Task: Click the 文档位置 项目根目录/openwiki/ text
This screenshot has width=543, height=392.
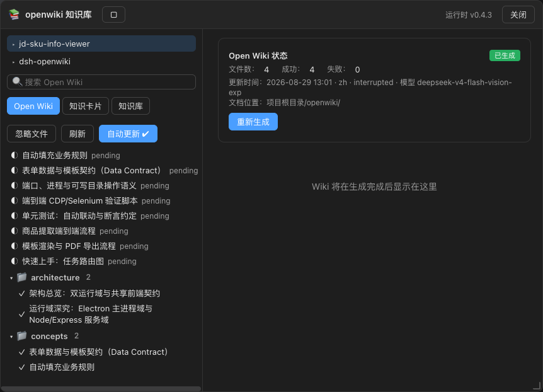Action: pyautogui.click(x=284, y=103)
